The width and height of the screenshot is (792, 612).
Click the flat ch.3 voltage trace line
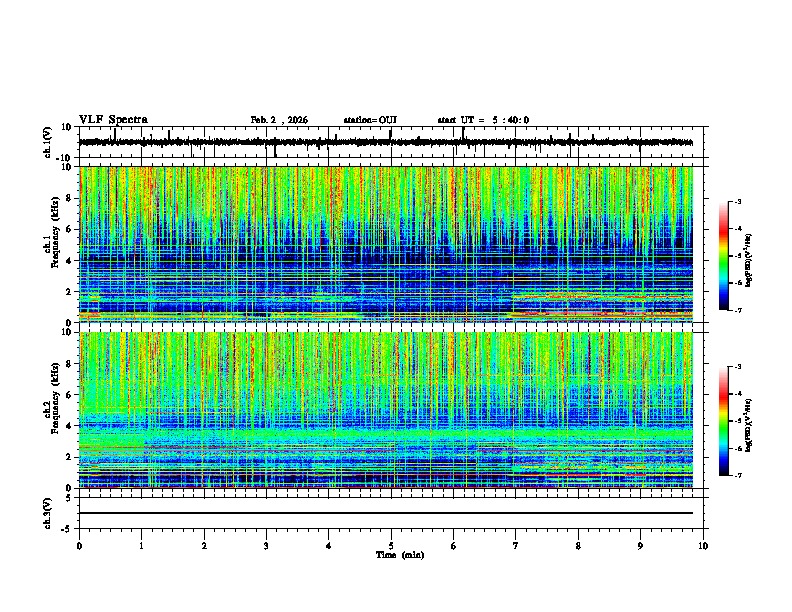click(x=386, y=513)
